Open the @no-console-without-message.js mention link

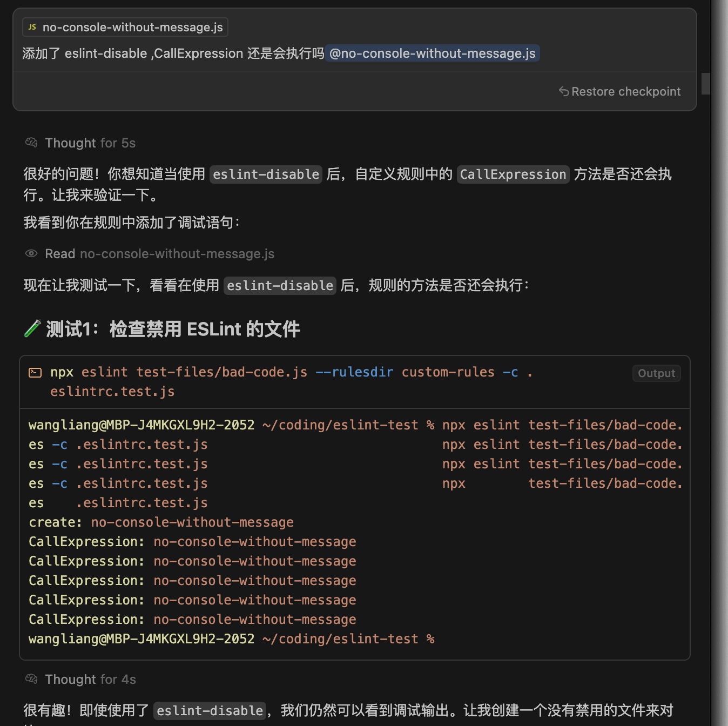pos(432,53)
